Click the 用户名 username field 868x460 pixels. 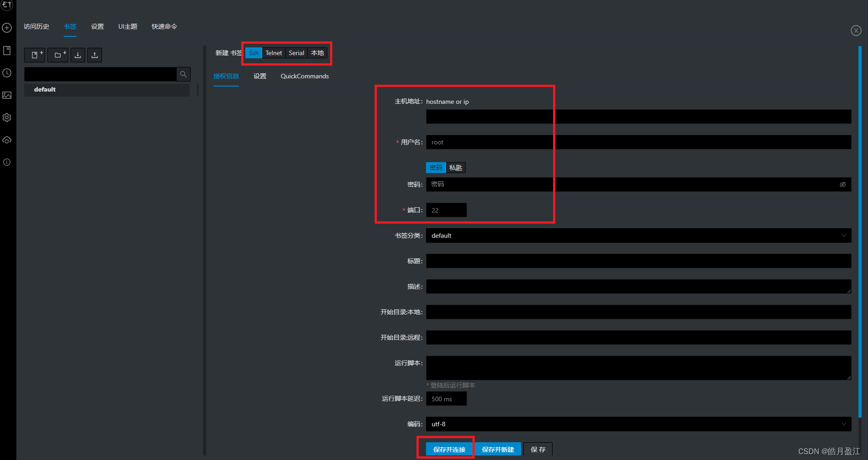639,142
